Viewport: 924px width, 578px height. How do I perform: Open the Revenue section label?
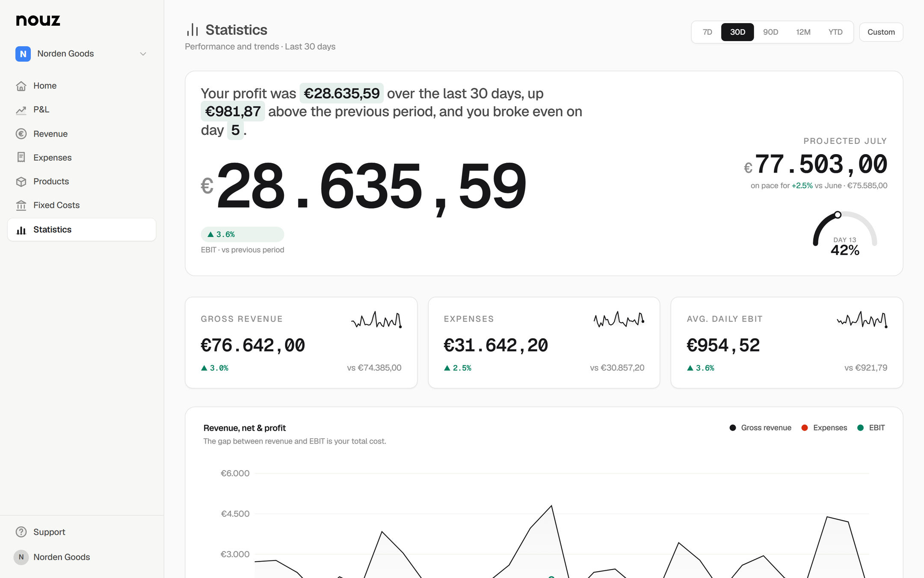coord(50,134)
